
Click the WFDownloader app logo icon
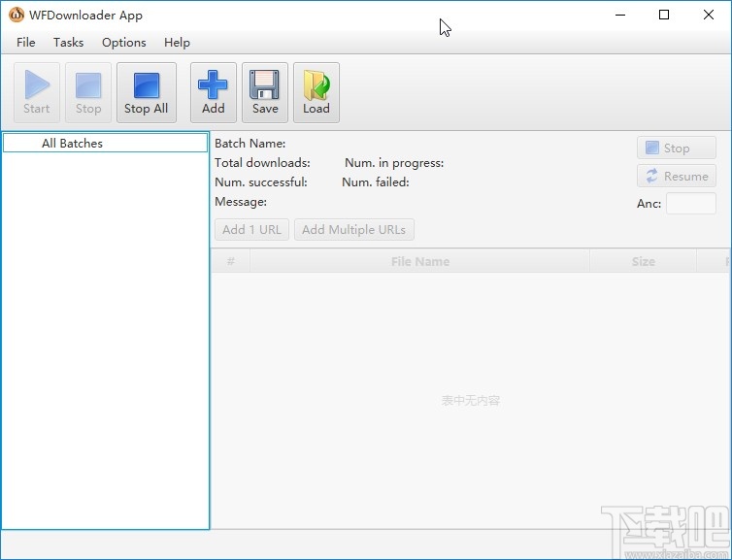pos(17,15)
